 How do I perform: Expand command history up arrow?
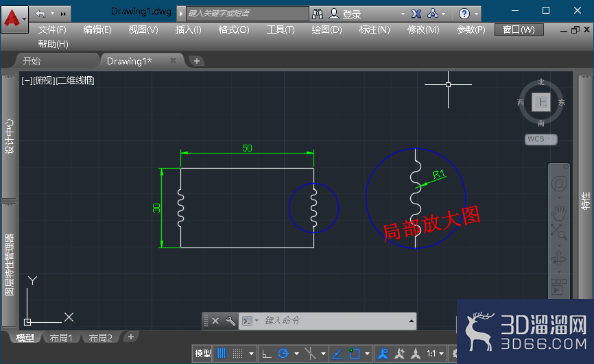click(x=411, y=321)
